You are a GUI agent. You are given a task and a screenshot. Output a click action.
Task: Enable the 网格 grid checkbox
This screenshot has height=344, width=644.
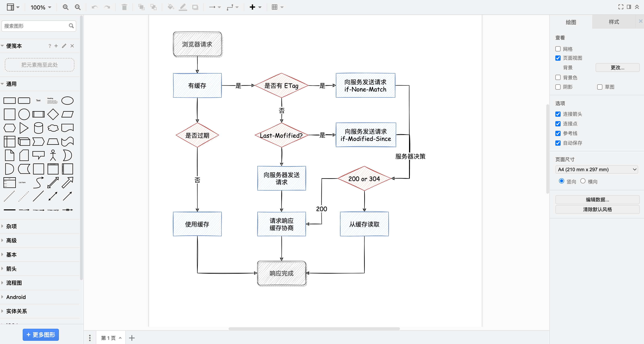point(558,49)
